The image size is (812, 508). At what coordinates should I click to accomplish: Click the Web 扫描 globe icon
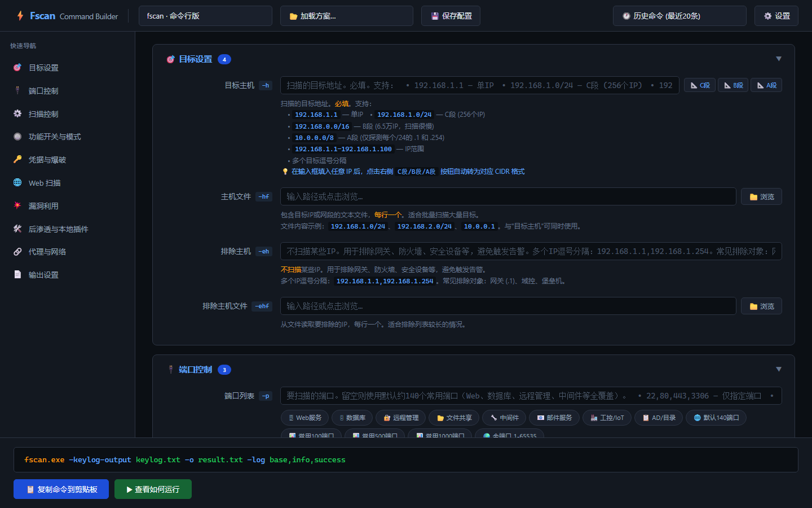(x=17, y=183)
